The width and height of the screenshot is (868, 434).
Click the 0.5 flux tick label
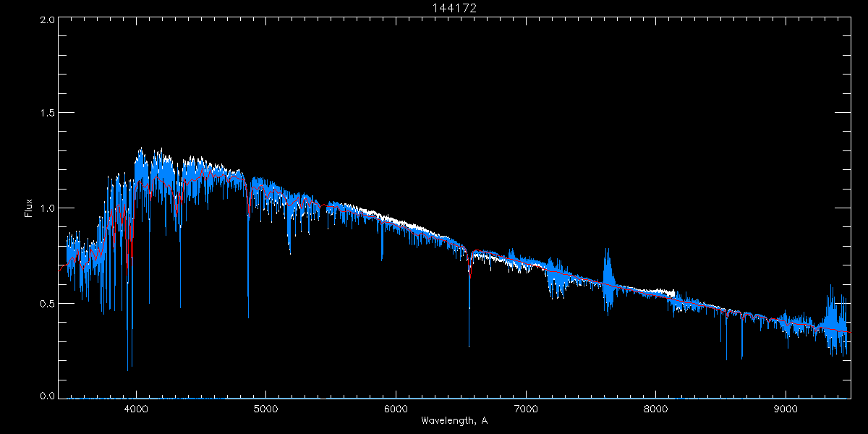tap(47, 303)
